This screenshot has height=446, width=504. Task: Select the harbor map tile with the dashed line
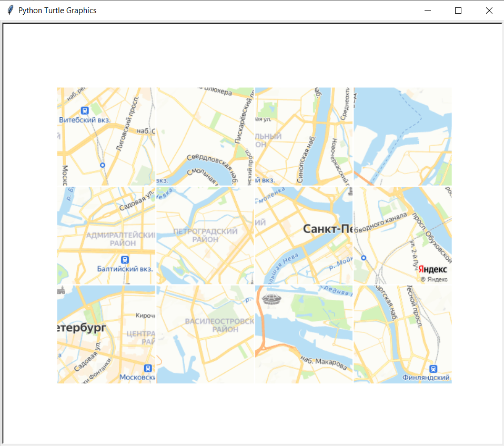[x=403, y=137]
